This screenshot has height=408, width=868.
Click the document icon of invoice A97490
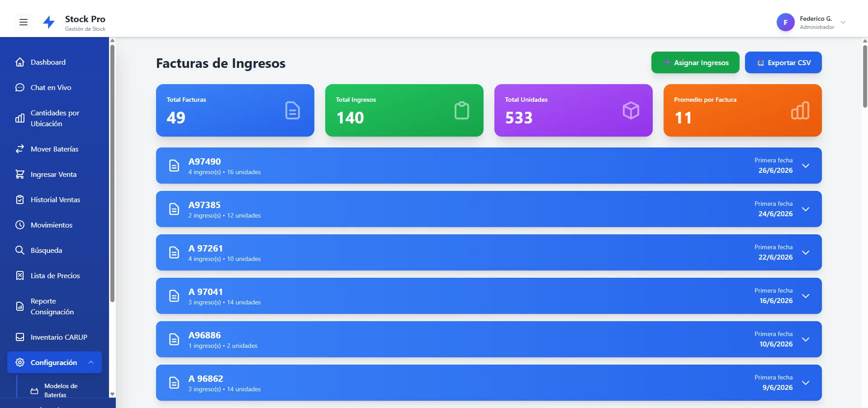174,166
